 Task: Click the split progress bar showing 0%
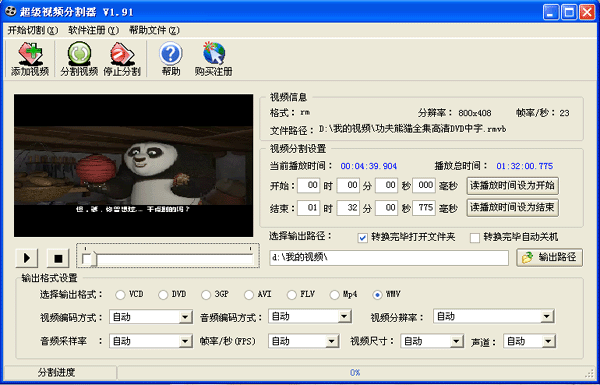tap(355, 372)
